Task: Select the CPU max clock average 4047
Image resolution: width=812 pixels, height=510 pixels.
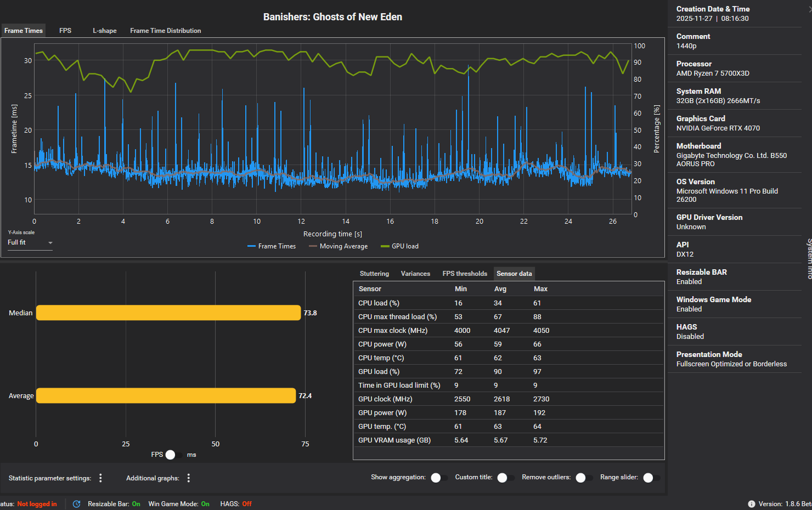Action: 501,330
